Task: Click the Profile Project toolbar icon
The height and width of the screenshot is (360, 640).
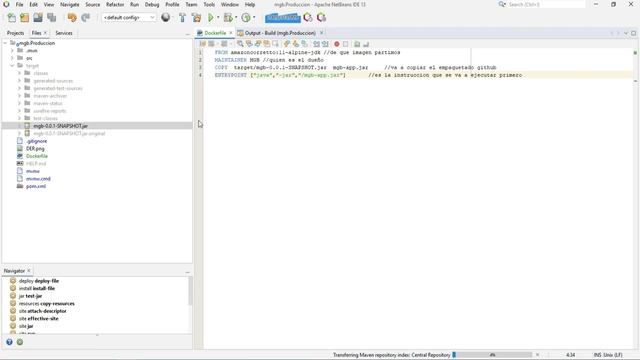Action: (246, 18)
